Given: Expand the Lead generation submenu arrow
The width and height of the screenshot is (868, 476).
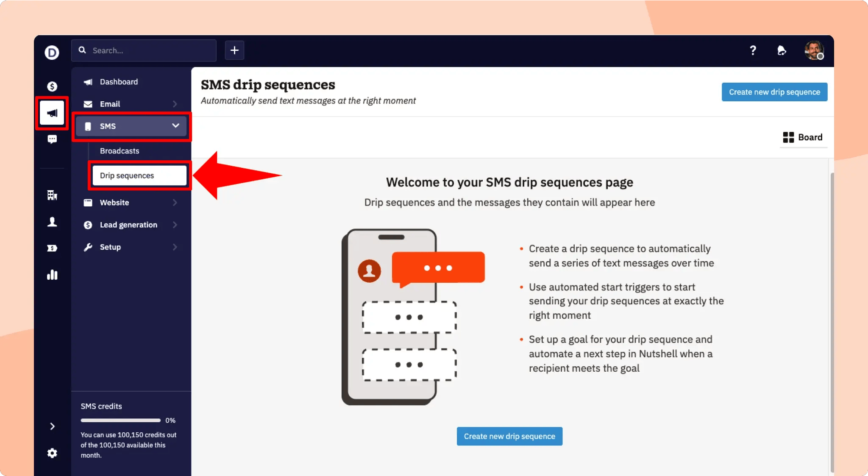Looking at the screenshot, I should pos(175,225).
